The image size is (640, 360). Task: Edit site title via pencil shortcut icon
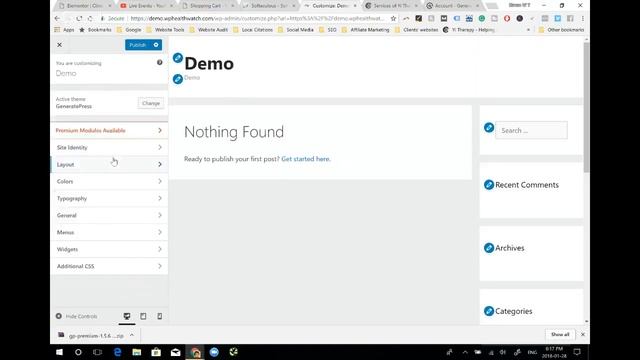point(178,58)
